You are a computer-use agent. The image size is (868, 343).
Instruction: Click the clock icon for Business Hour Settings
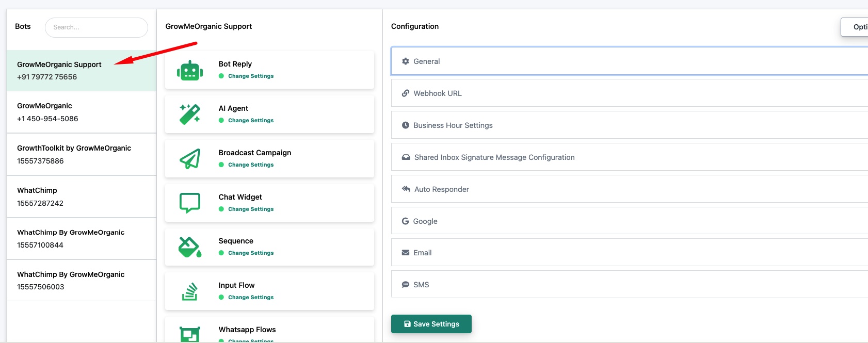coord(406,125)
